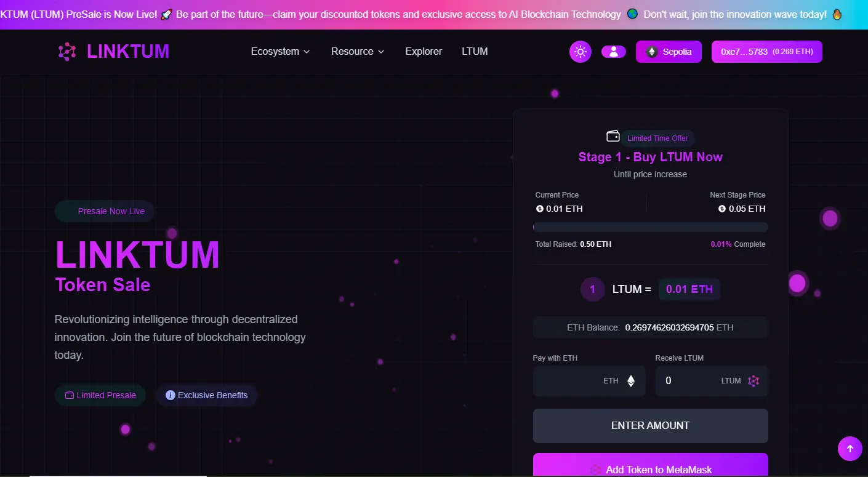Click the wallet icon in Limited Presale badge
868x477 pixels.
pyautogui.click(x=70, y=395)
